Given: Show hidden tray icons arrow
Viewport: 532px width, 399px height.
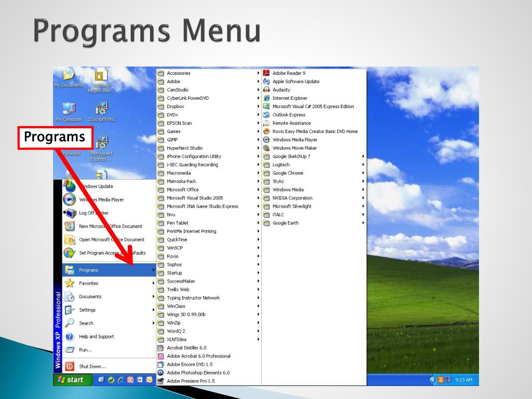Looking at the screenshot, I should click(432, 380).
